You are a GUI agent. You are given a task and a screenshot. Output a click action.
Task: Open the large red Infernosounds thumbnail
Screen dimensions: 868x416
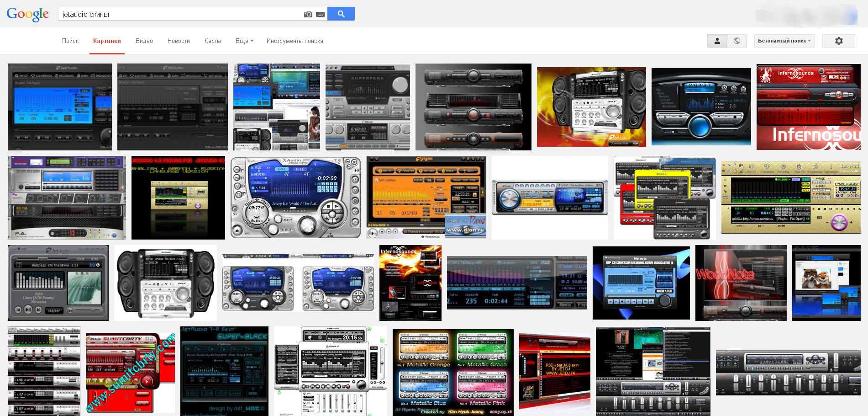tap(809, 107)
